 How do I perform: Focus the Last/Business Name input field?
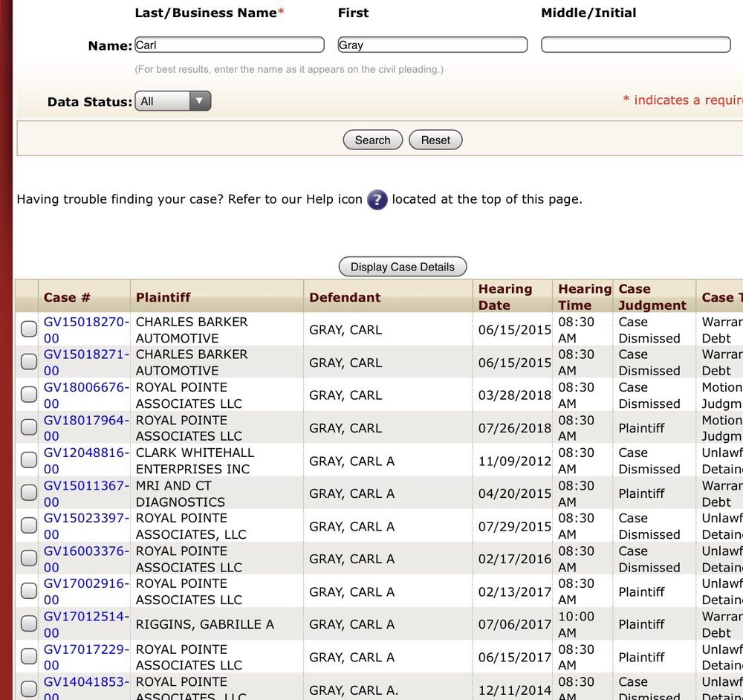point(230,45)
